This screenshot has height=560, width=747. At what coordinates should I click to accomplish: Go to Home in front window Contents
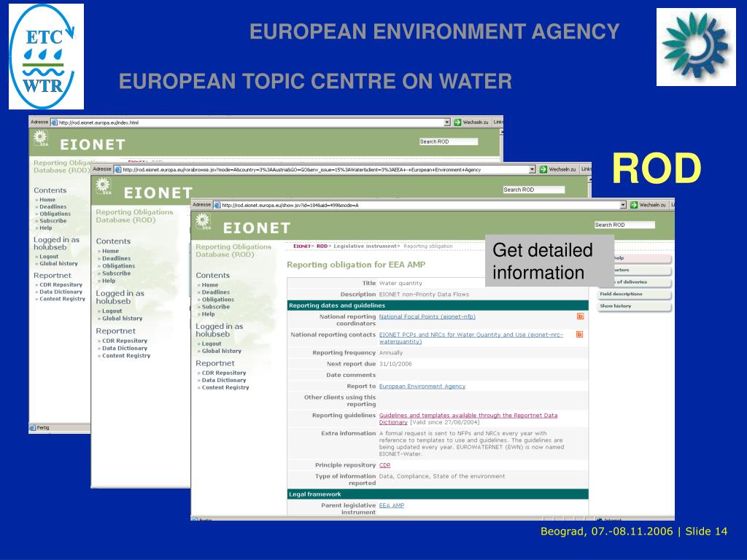tap(209, 285)
